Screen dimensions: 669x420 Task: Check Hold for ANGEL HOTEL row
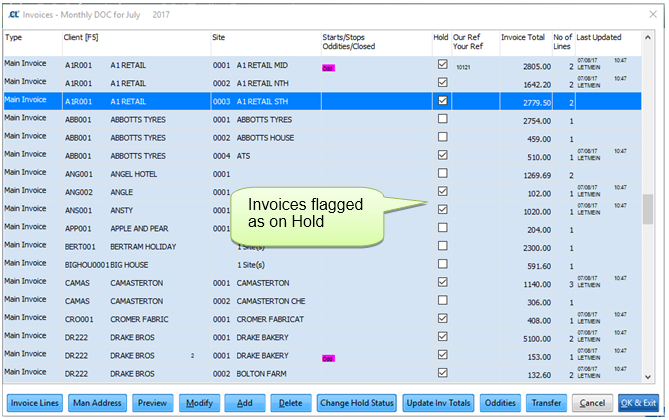(442, 173)
